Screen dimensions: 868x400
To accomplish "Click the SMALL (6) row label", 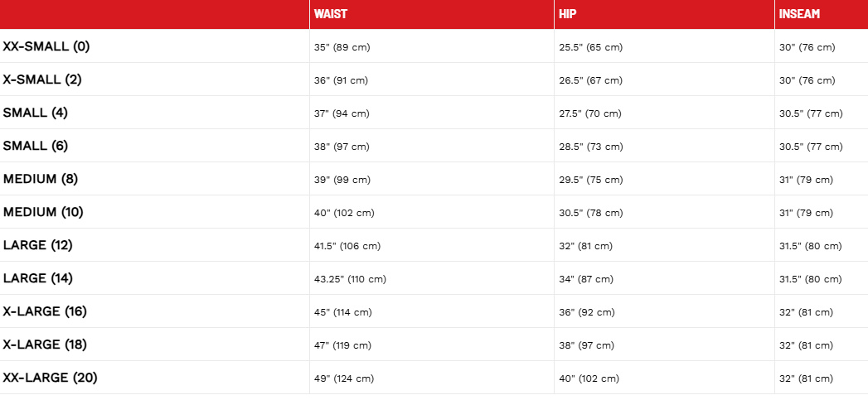I will coord(35,146).
